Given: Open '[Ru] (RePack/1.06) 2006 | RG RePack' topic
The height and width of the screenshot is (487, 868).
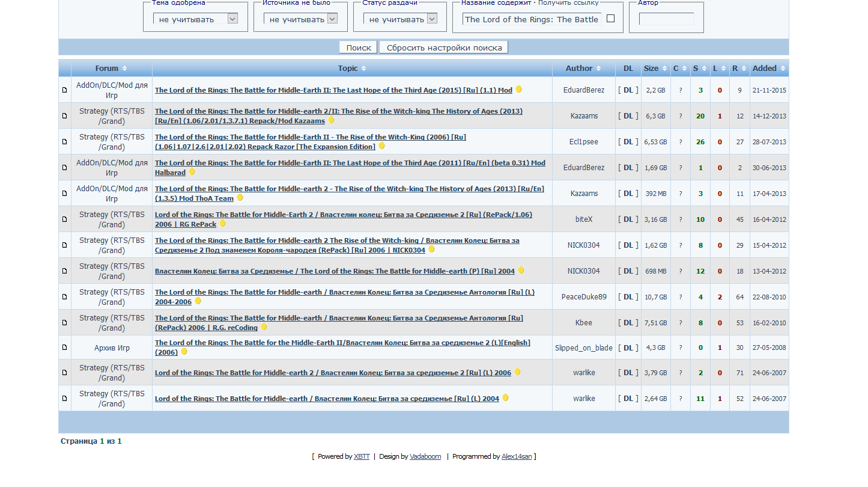Looking at the screenshot, I should [343, 219].
